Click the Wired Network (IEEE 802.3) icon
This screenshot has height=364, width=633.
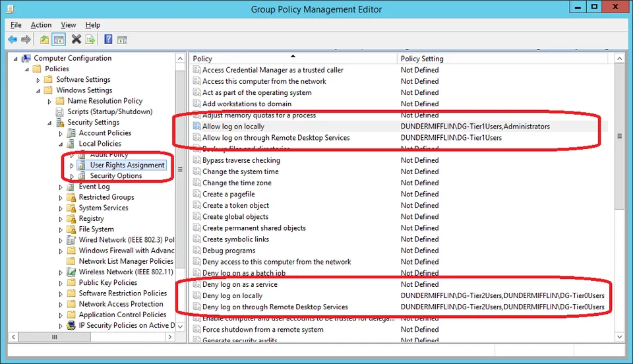[71, 240]
